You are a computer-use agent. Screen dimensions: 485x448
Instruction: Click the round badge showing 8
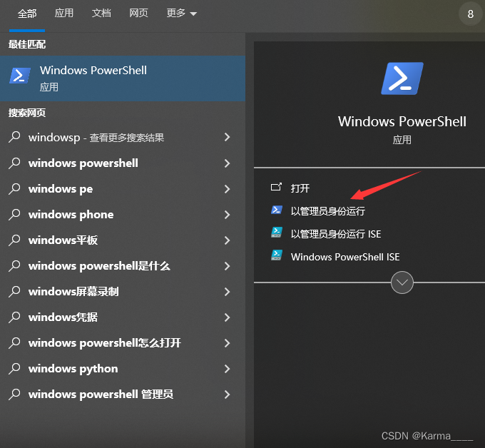pyautogui.click(x=471, y=14)
